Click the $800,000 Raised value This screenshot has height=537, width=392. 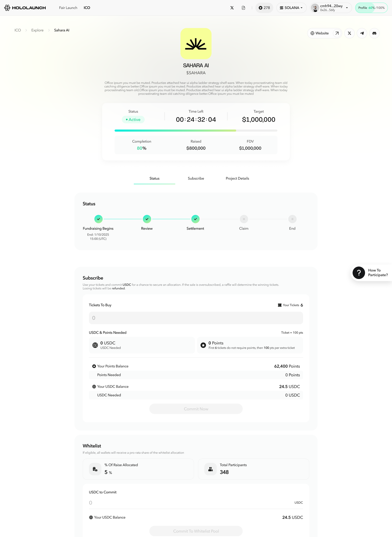196,148
